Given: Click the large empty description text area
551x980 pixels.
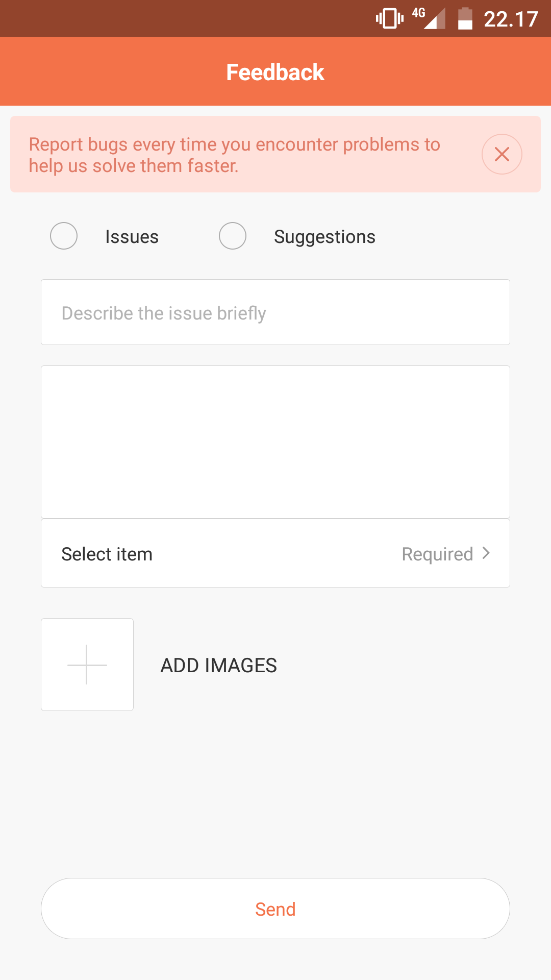Looking at the screenshot, I should click(275, 442).
